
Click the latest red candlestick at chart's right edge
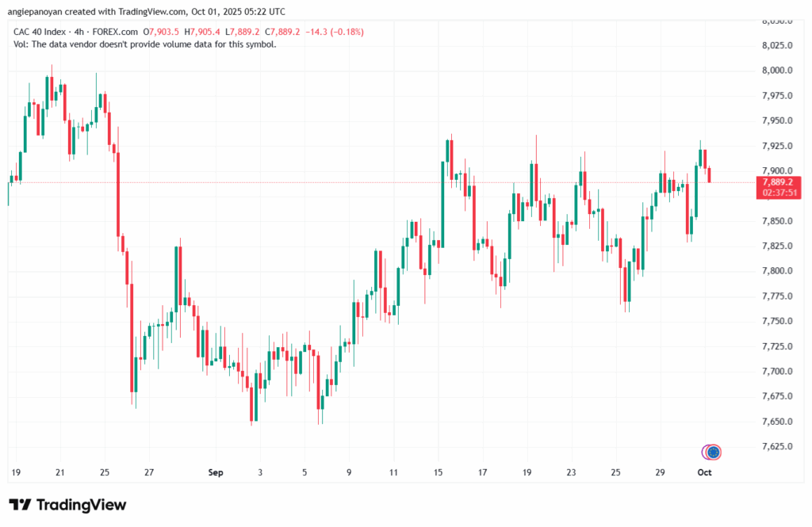click(710, 174)
